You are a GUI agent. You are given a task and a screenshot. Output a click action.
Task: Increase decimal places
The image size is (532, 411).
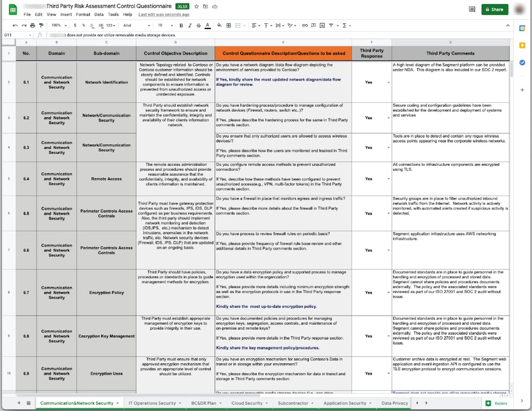[101, 26]
